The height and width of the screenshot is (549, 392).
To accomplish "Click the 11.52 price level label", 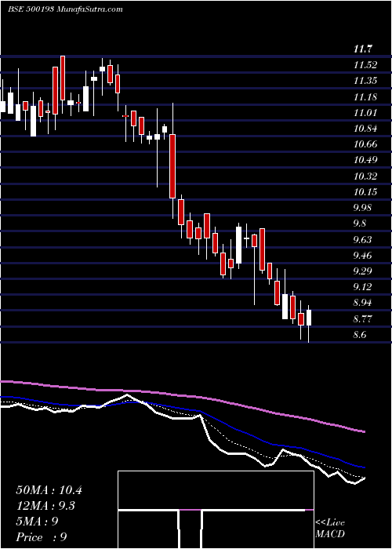I will click(x=365, y=65).
